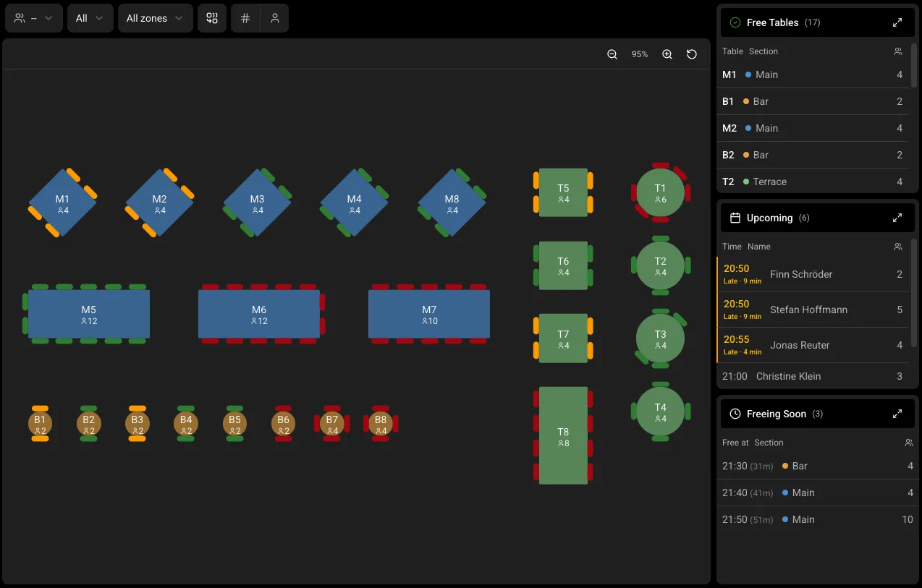Image resolution: width=922 pixels, height=588 pixels.
Task: Click Freeing Soon guest count column icon
Action: click(x=909, y=443)
